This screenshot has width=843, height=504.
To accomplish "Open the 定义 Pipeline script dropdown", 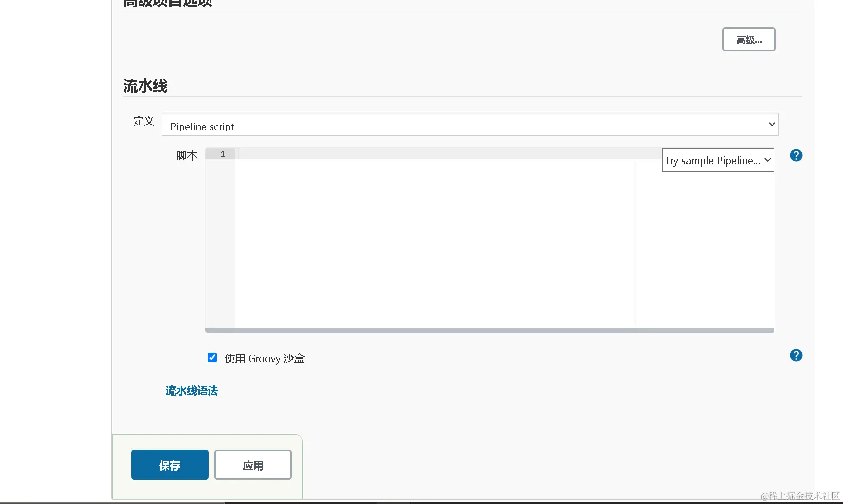I will pyautogui.click(x=470, y=125).
